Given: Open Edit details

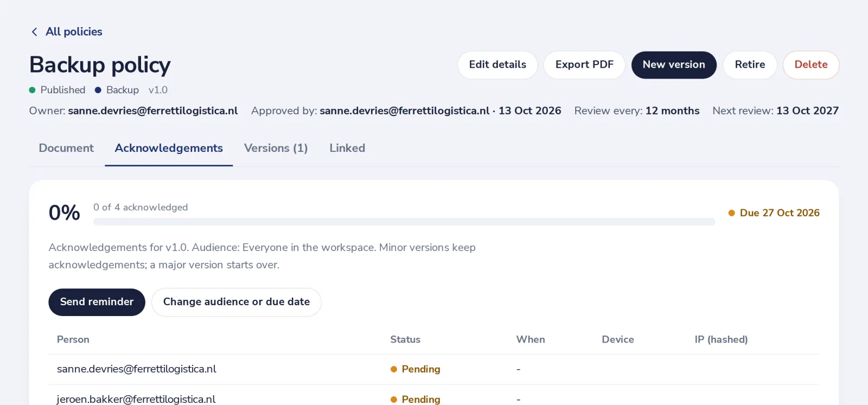Looking at the screenshot, I should pos(497,65).
